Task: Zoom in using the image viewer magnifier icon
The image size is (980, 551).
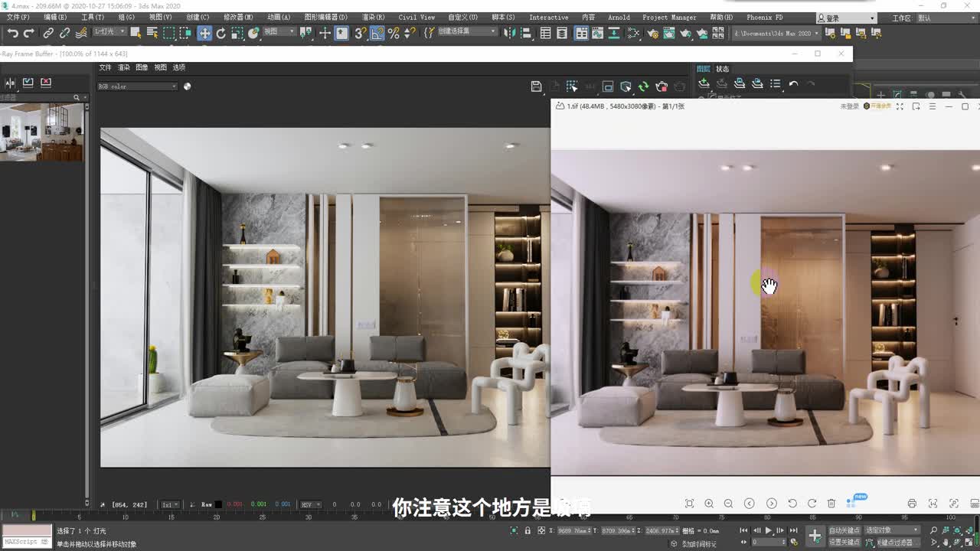Action: pyautogui.click(x=709, y=504)
